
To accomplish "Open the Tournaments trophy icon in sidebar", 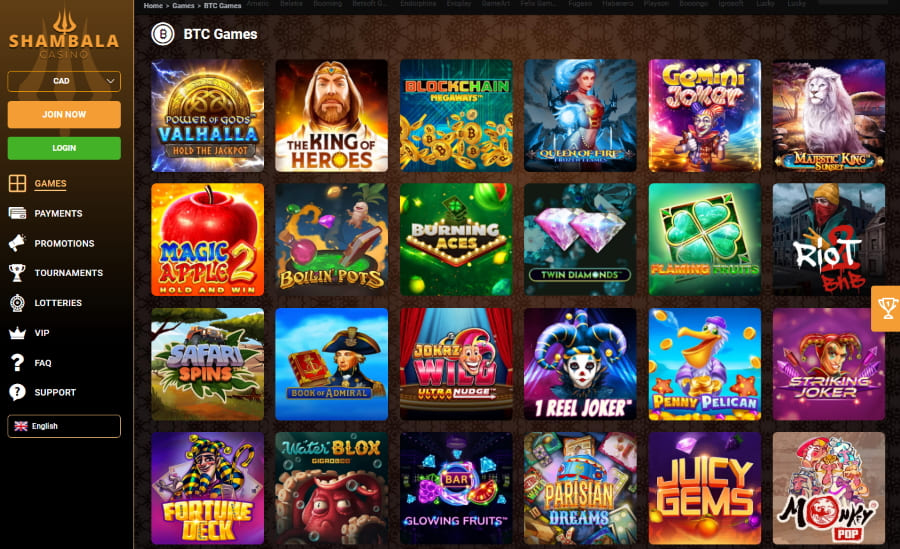I will 17,273.
